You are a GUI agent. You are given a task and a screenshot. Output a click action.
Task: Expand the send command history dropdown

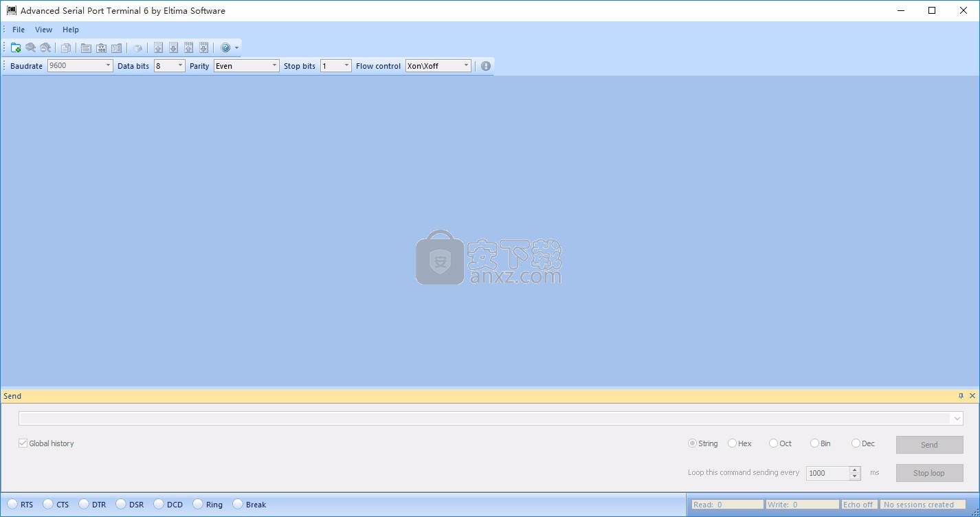pos(957,418)
